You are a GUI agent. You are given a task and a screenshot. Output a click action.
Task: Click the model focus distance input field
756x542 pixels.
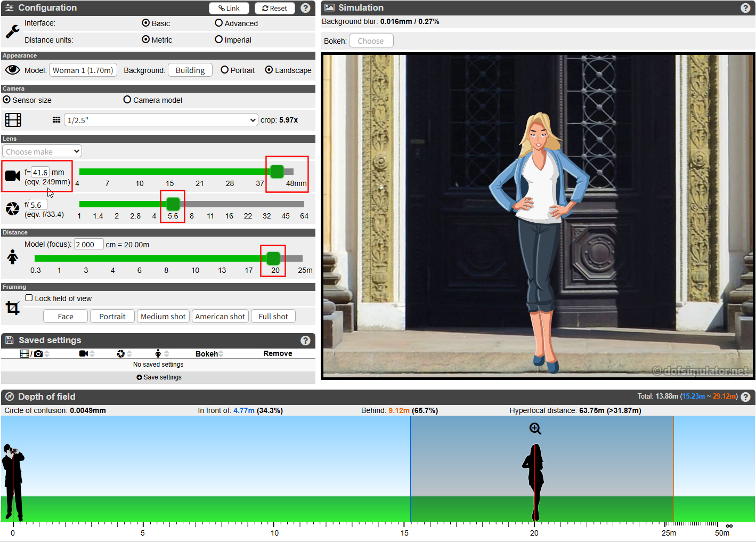tap(88, 245)
